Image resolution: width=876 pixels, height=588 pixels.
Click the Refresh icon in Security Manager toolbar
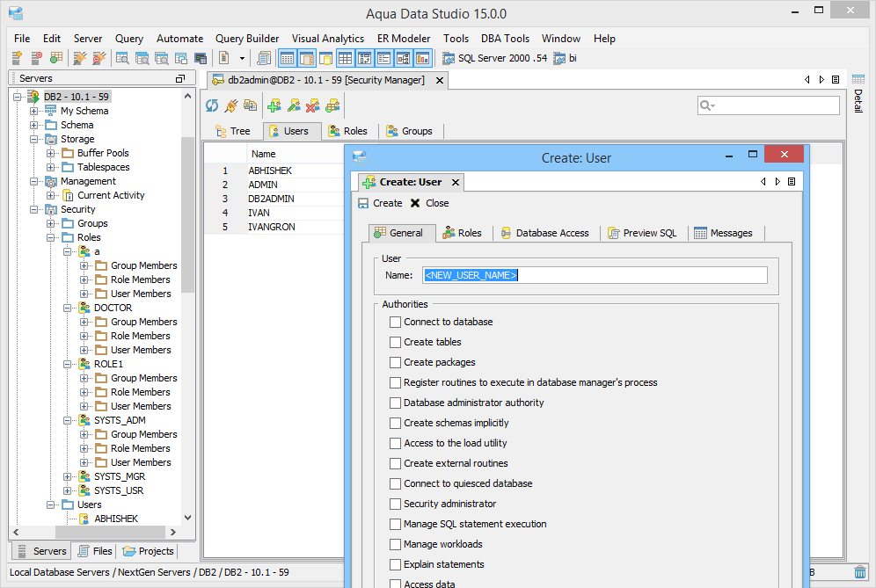(212, 105)
